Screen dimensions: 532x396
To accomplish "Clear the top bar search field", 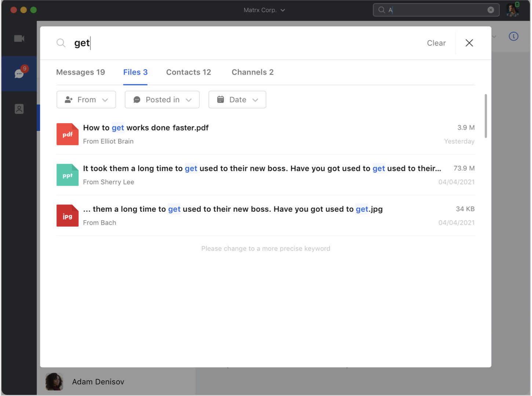I will 491,10.
